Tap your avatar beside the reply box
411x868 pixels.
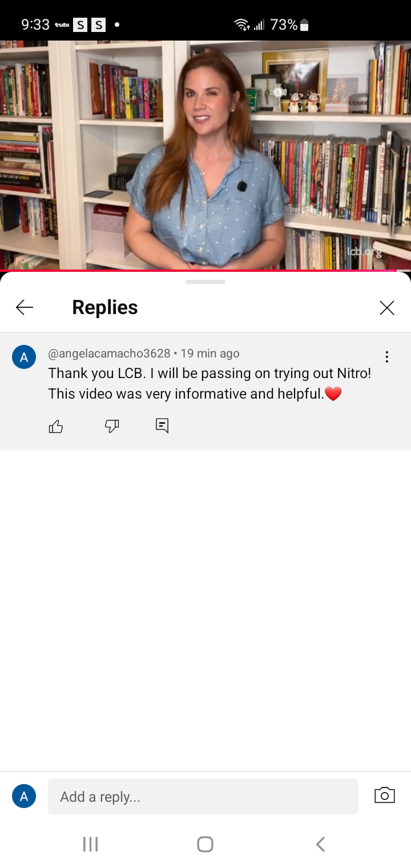click(24, 796)
